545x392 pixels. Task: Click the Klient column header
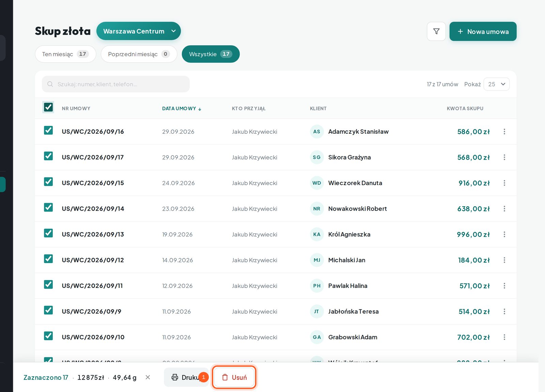318,109
